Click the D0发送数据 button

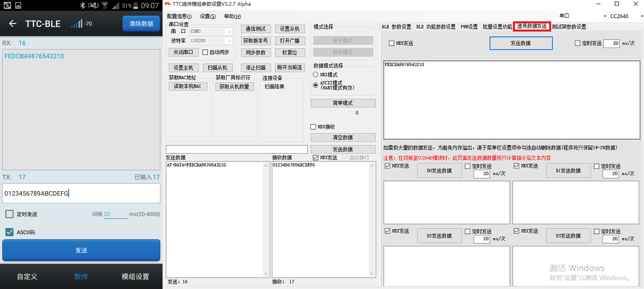pyautogui.click(x=439, y=170)
